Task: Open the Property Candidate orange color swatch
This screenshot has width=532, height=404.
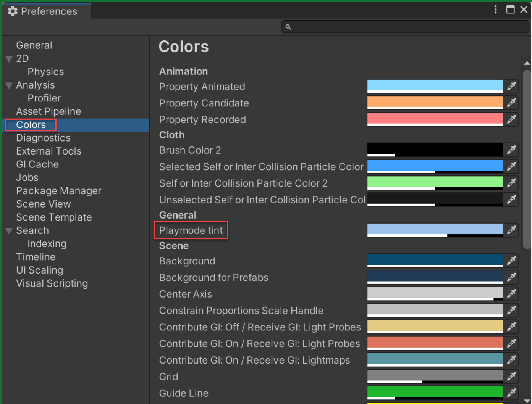Action: tap(435, 103)
